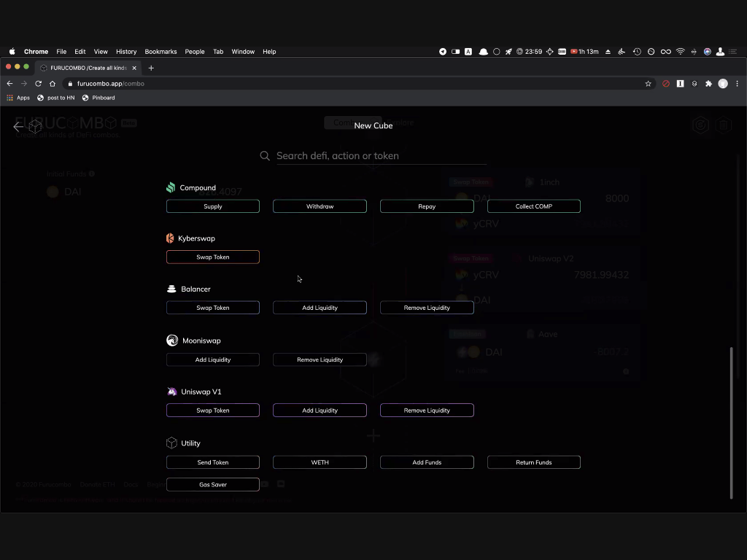Open the Edit menu

(80, 52)
